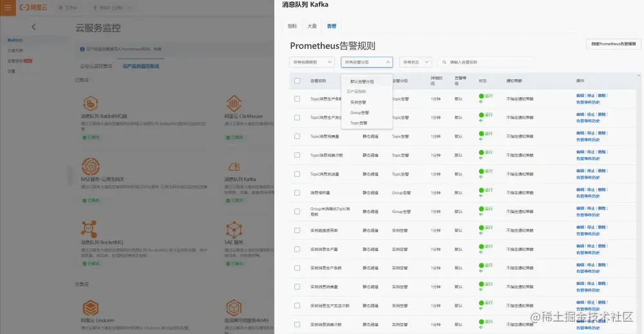
Task: Switch to the 云产品自监控集成 tab
Action: tap(140, 66)
